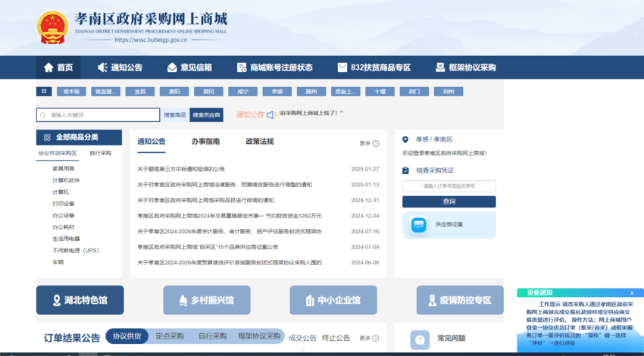Viewport: 644px width, 356px height.
Task: Click the national emblem logo
Action: click(x=52, y=27)
